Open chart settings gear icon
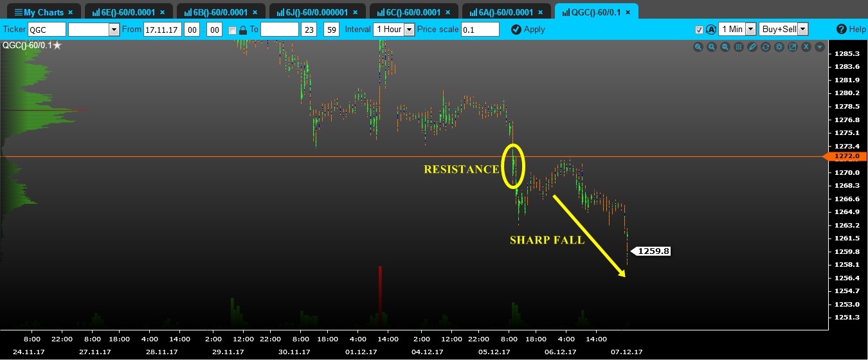Image resolution: width=868 pixels, height=360 pixels. 779,47
